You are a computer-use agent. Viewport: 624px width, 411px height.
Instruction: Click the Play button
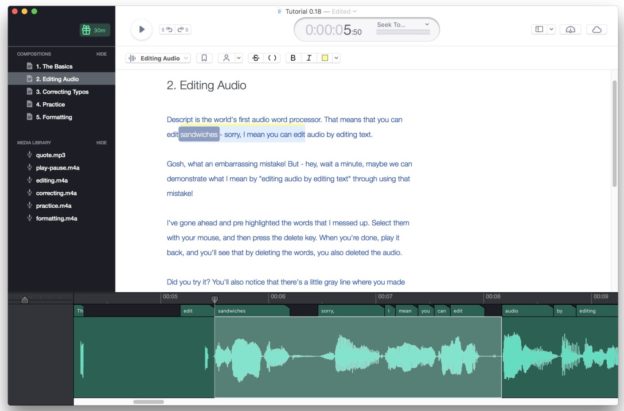141,29
